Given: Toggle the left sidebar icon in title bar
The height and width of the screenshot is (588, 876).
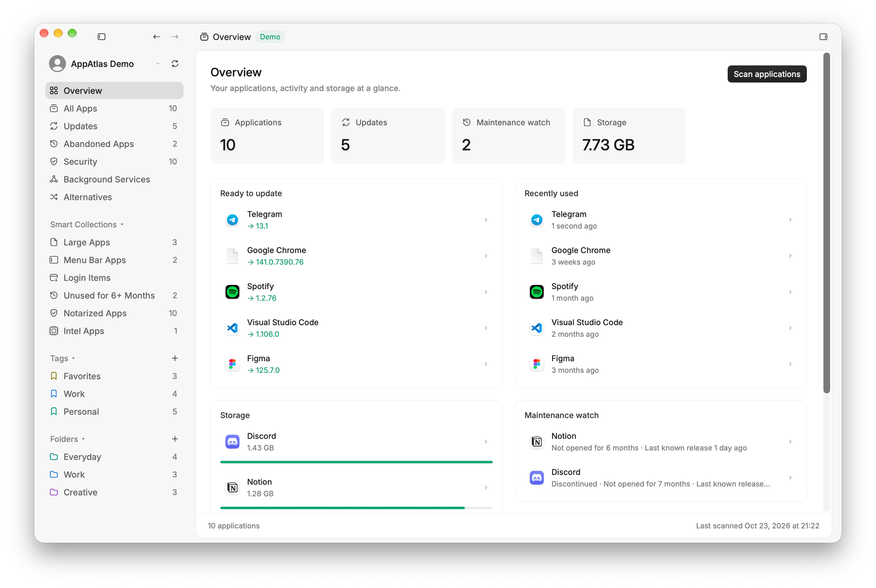Looking at the screenshot, I should (x=101, y=37).
